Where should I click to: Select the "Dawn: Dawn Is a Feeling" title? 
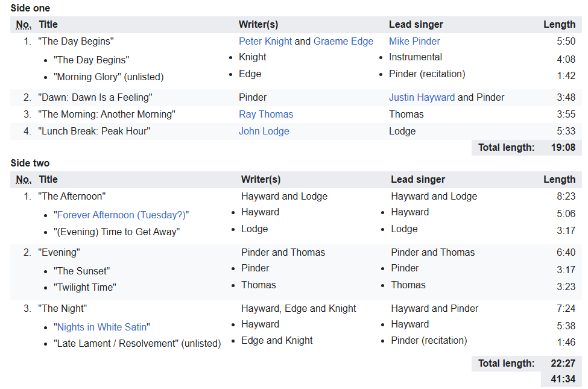[95, 98]
